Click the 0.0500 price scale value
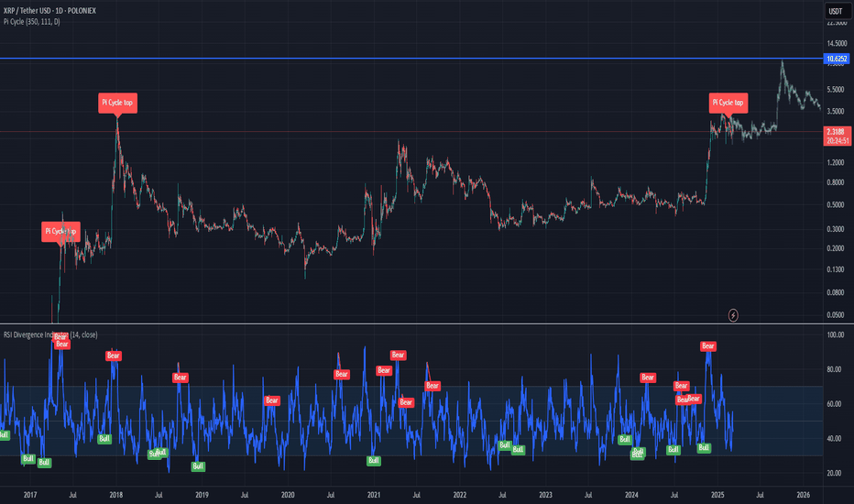The image size is (854, 504). (837, 315)
